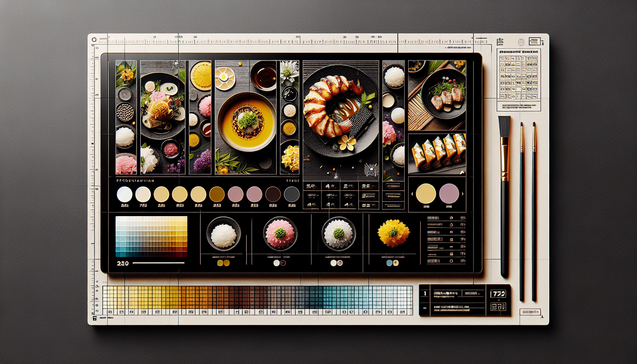Click the icon box below the 729 label
Screen dimensions: 637x364
498,307
